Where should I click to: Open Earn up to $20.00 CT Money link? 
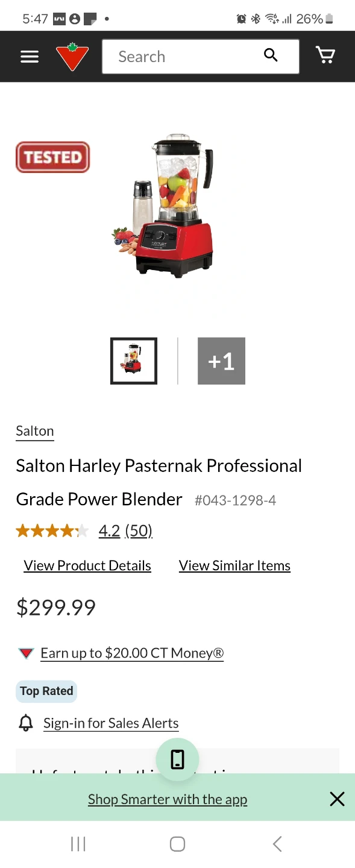coord(132,653)
